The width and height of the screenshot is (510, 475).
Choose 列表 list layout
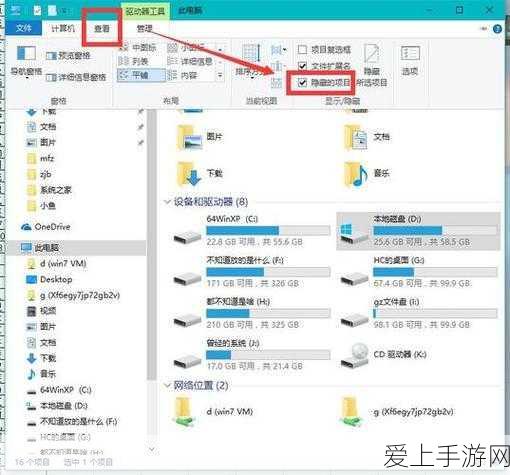click(134, 61)
